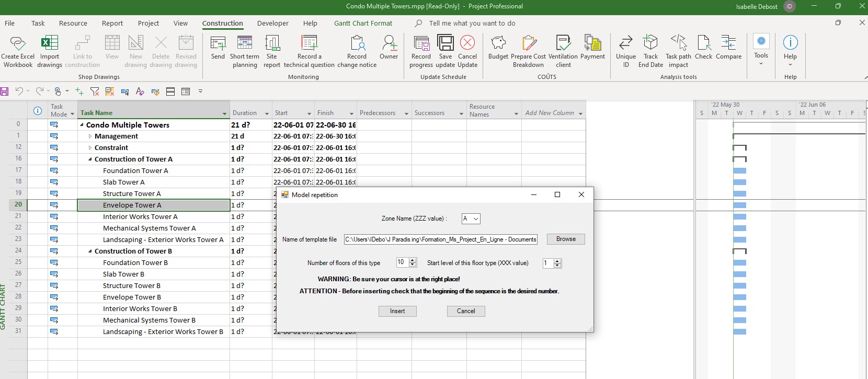This screenshot has width=868, height=379.
Task: Click the Record progress icon
Action: click(421, 43)
